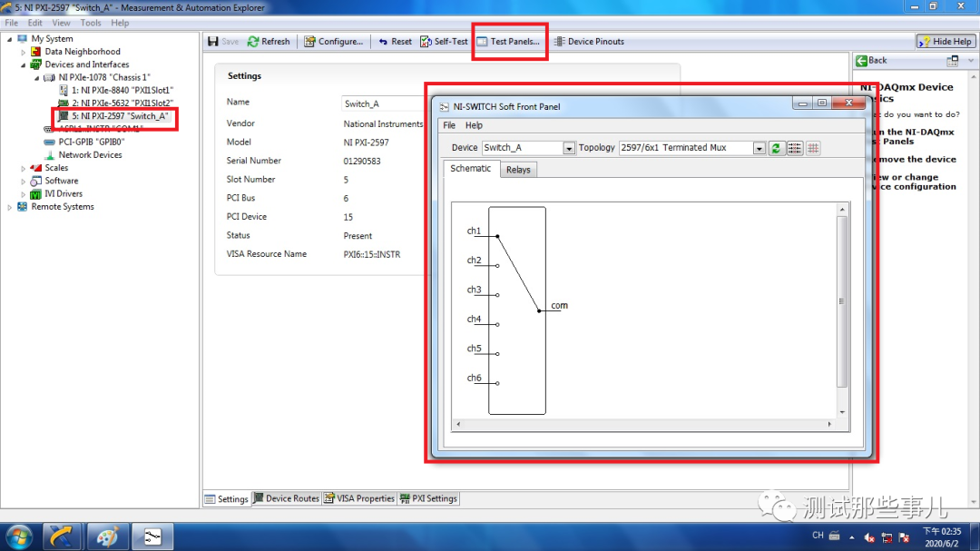The image size is (980, 551).
Task: Select PCI-GPIB GPIB0 device
Action: pos(92,142)
